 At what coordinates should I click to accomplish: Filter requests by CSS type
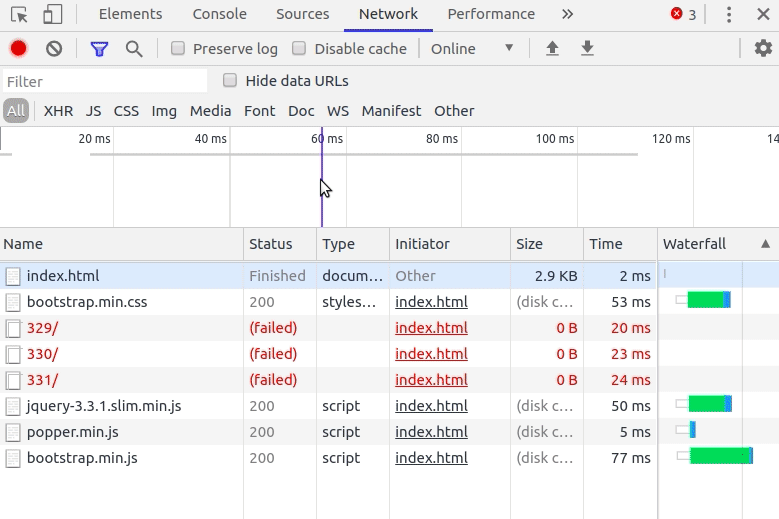tap(126, 111)
